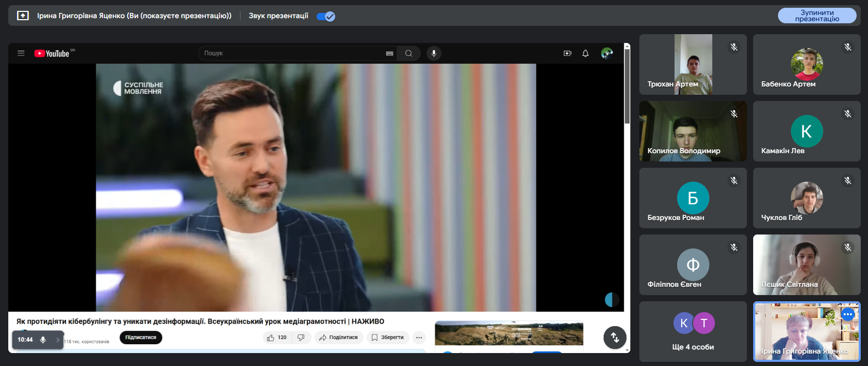Open the recommended video thumbnail
This screenshot has height=366, width=868.
(x=509, y=333)
